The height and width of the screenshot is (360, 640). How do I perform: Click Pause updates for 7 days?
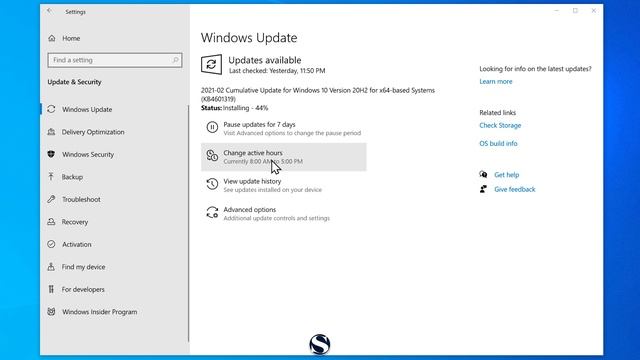pos(284,128)
